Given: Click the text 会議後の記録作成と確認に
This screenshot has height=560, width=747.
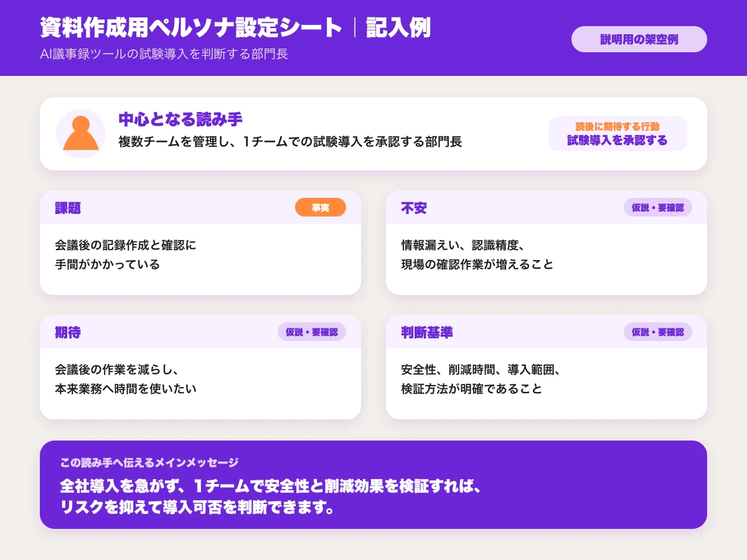Looking at the screenshot, I should pos(126,245).
